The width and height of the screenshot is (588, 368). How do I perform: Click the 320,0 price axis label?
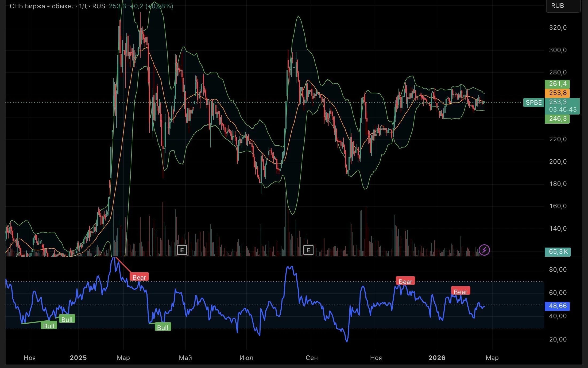[558, 28]
